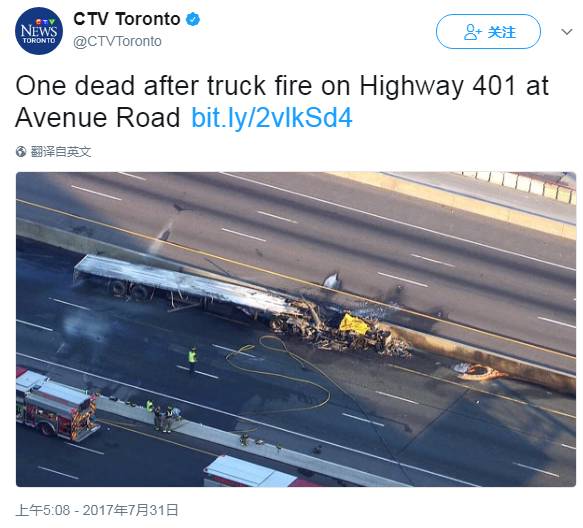Image resolution: width=583 pixels, height=528 pixels.
Task: Click "Avenue Road" in the tweet text
Action: click(x=98, y=118)
